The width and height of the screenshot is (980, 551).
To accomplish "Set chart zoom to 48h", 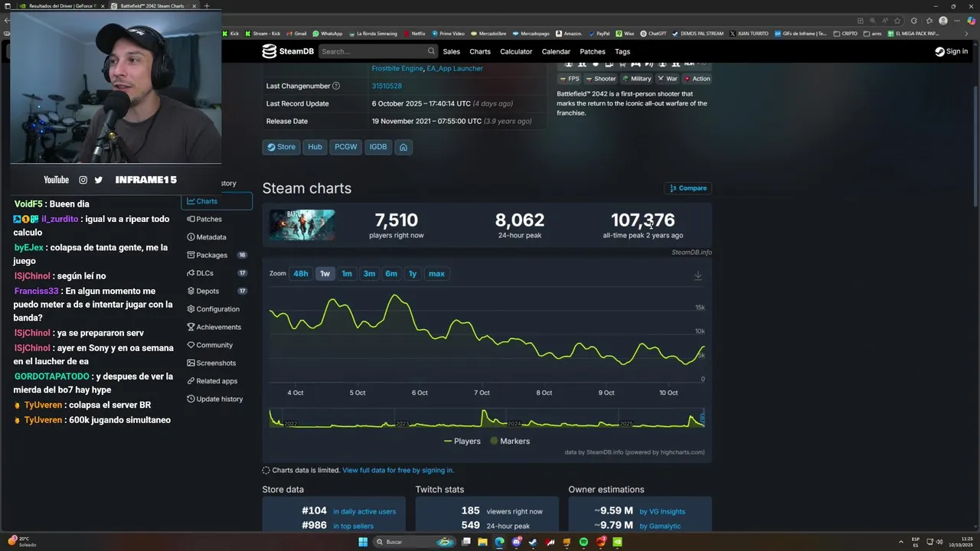I will point(301,274).
